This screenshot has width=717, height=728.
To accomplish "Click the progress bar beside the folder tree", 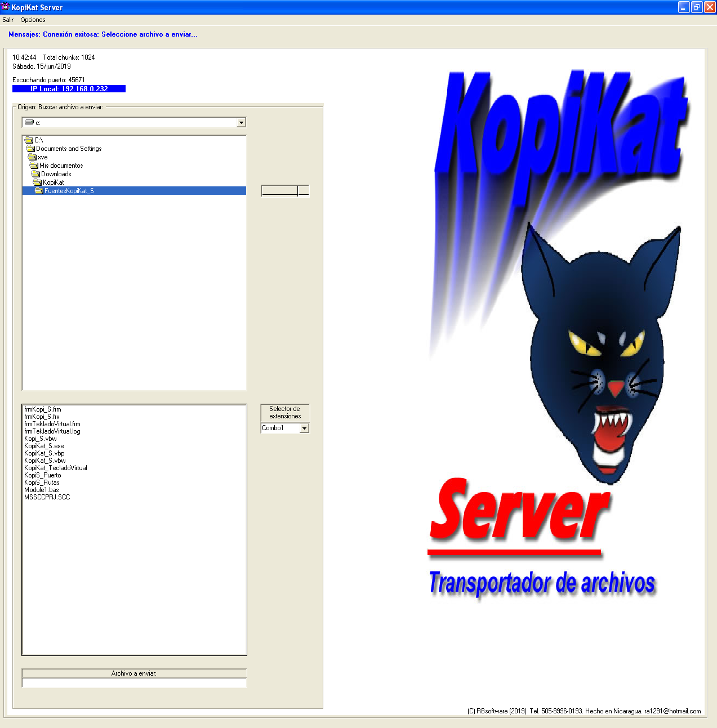I will [285, 191].
